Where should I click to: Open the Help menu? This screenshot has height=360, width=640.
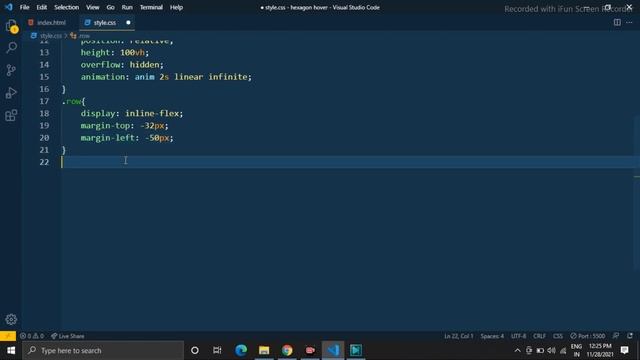[x=176, y=7]
